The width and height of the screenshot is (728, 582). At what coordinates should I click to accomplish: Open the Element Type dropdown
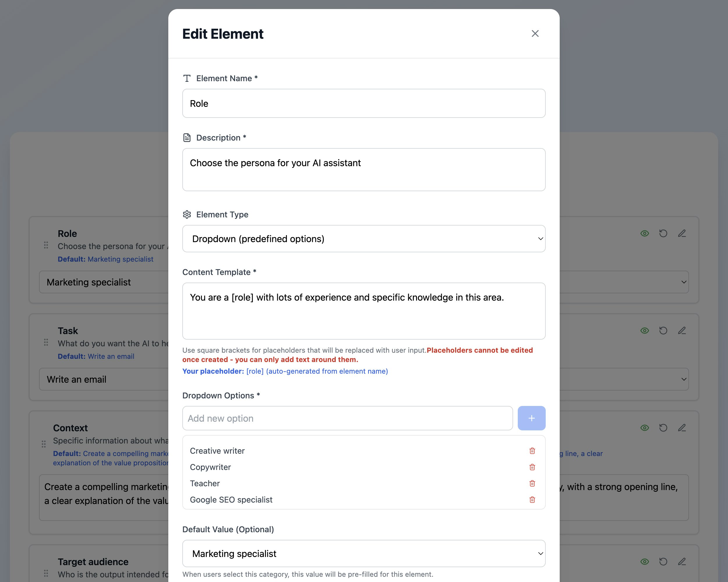364,239
